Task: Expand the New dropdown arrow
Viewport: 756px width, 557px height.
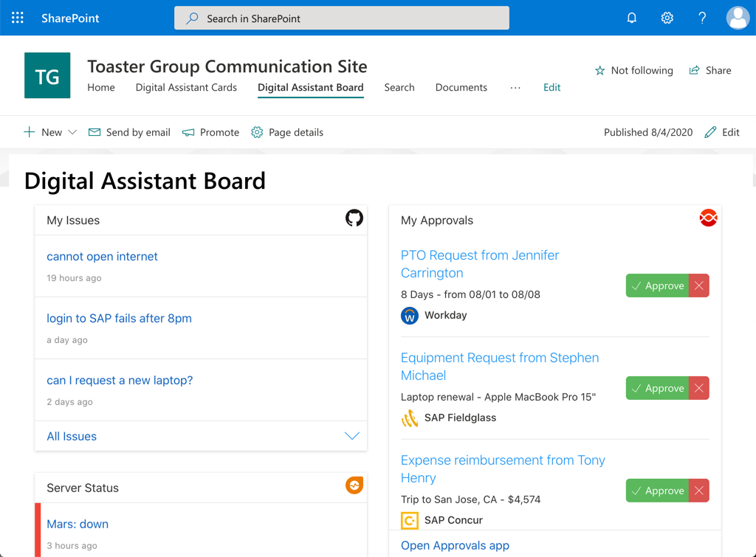Action: tap(72, 132)
